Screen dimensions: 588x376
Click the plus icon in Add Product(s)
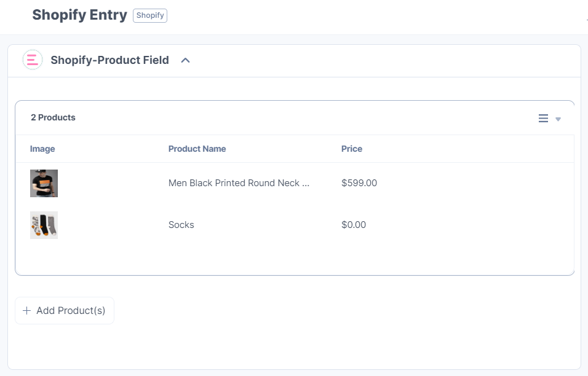[x=27, y=310]
